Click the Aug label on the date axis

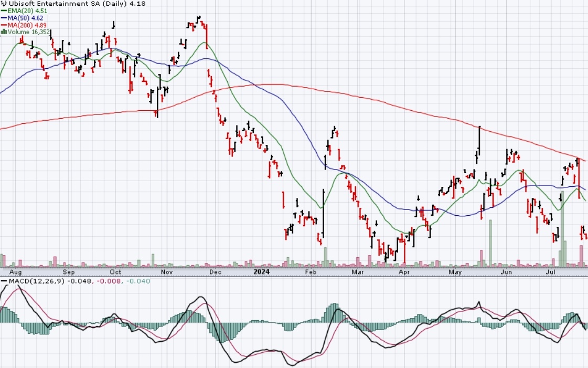coord(15,272)
